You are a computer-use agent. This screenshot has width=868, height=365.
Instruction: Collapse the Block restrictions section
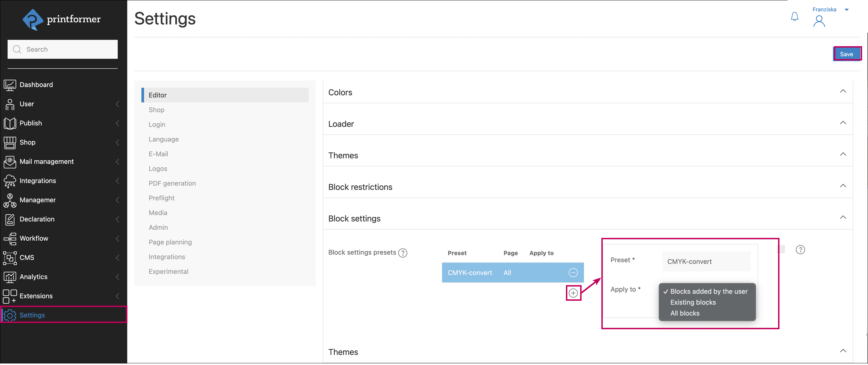(x=843, y=186)
